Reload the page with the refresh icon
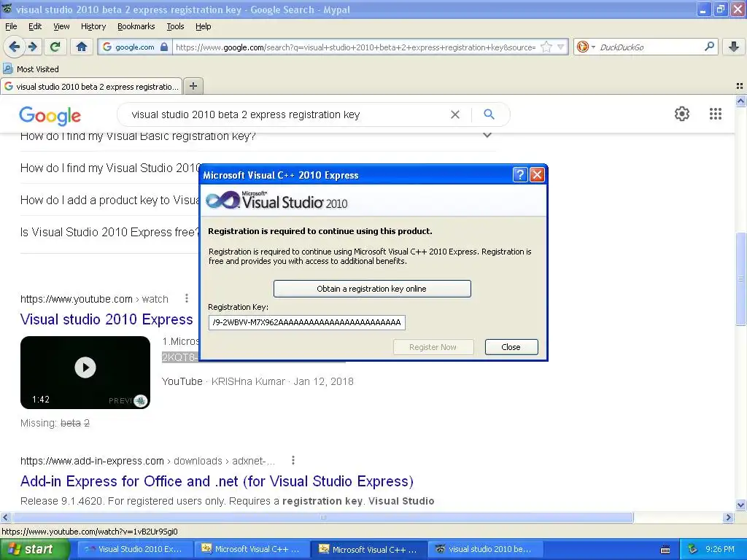This screenshot has width=747, height=560. point(55,47)
